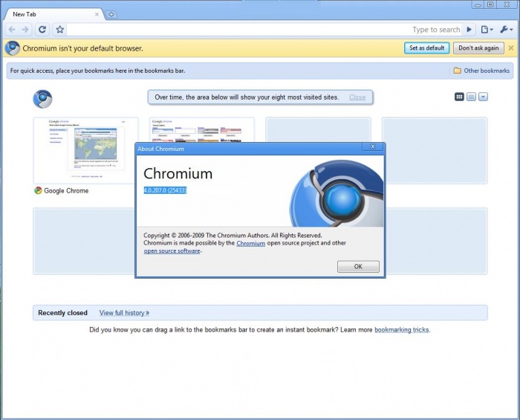Click the Recently closed heading
The width and height of the screenshot is (520, 420).
[62, 313]
